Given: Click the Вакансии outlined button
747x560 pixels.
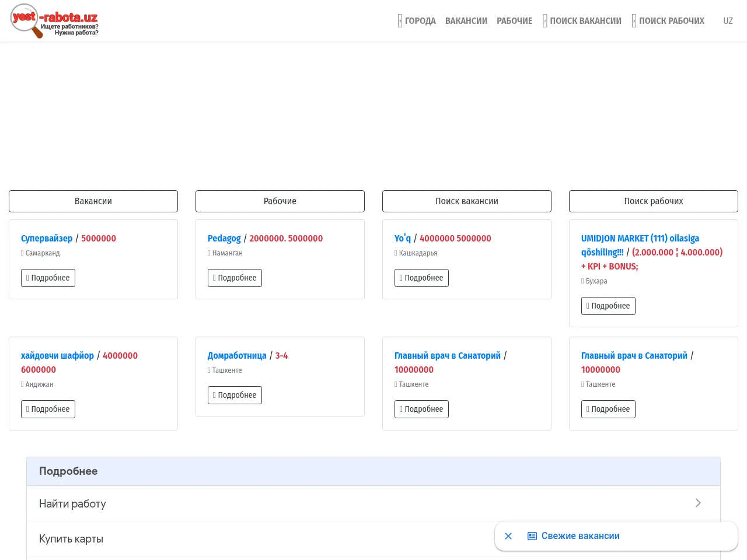Looking at the screenshot, I should coord(93,201).
